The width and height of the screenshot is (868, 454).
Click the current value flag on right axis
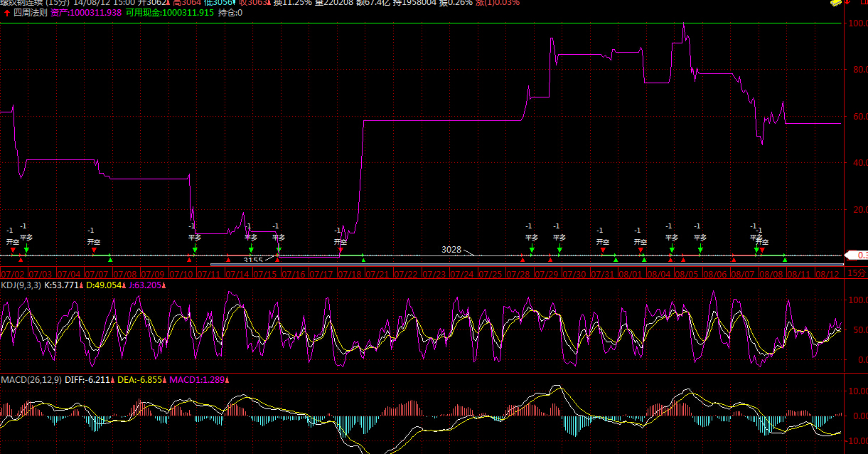[856, 255]
